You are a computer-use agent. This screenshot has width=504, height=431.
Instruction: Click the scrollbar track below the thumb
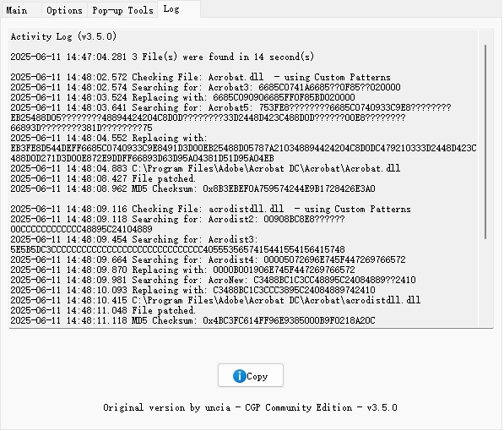(x=485, y=283)
